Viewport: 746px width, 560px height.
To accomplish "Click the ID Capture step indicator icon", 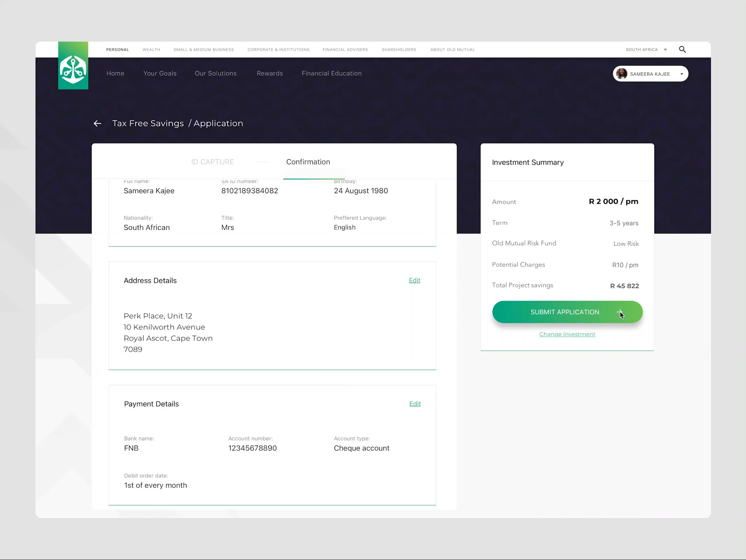I will coord(212,161).
